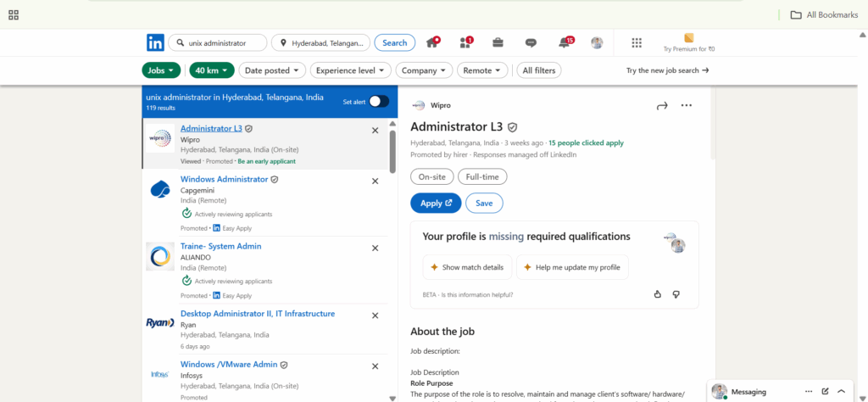Click the Full-time tag chip
Image resolution: width=868 pixels, height=402 pixels.
pyautogui.click(x=482, y=176)
